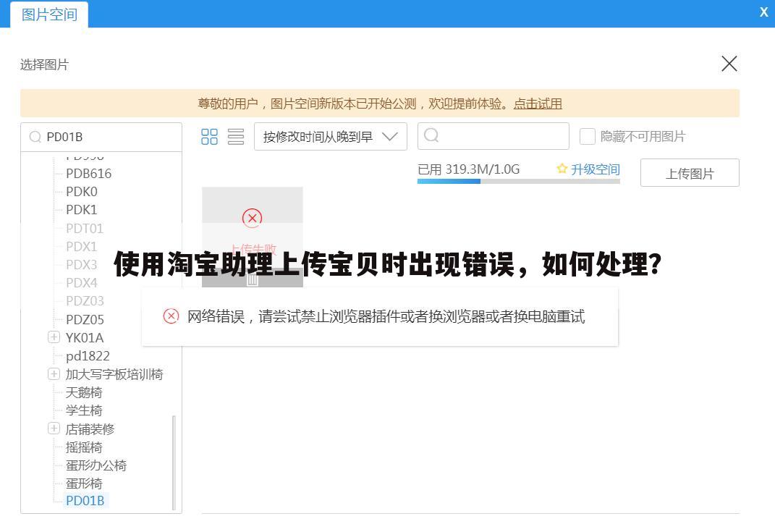The height and width of the screenshot is (532, 775).
Task: Click the folder search field containing PD01B
Action: pyautogui.click(x=101, y=137)
